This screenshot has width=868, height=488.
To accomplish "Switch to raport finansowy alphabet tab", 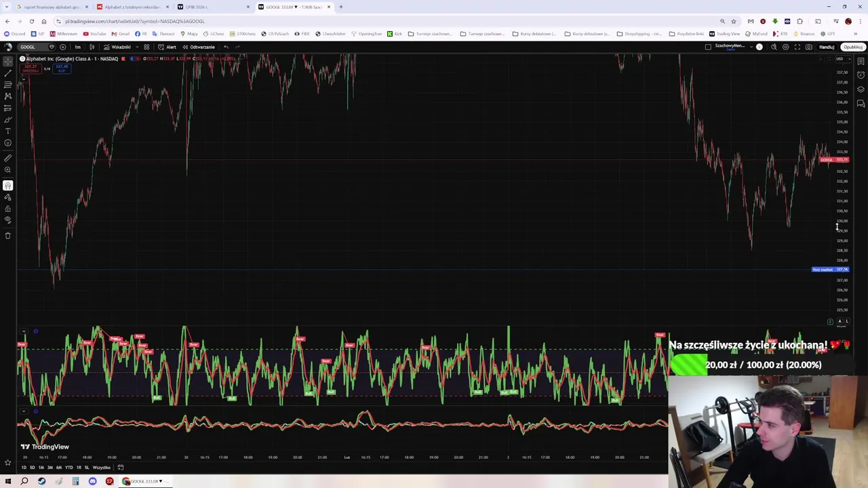I will point(52,7).
